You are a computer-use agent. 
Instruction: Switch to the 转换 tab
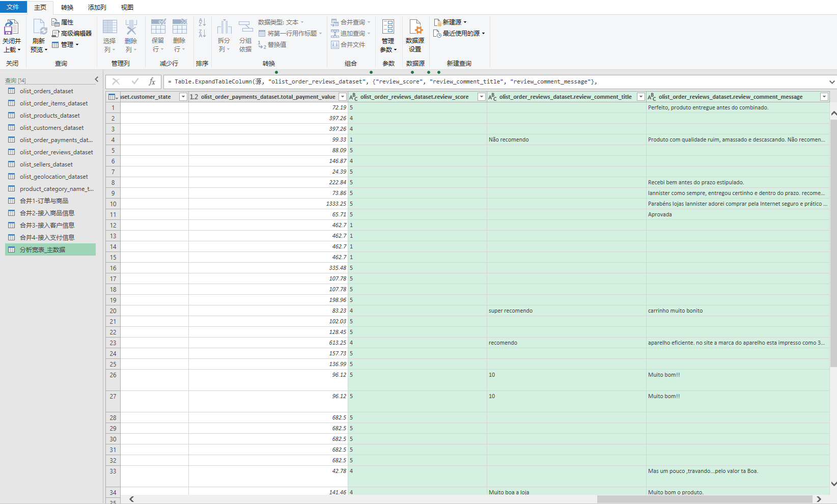click(67, 7)
